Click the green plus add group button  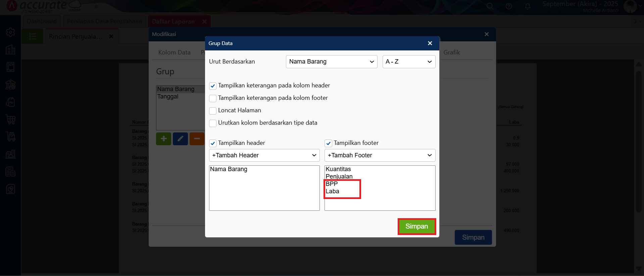163,139
